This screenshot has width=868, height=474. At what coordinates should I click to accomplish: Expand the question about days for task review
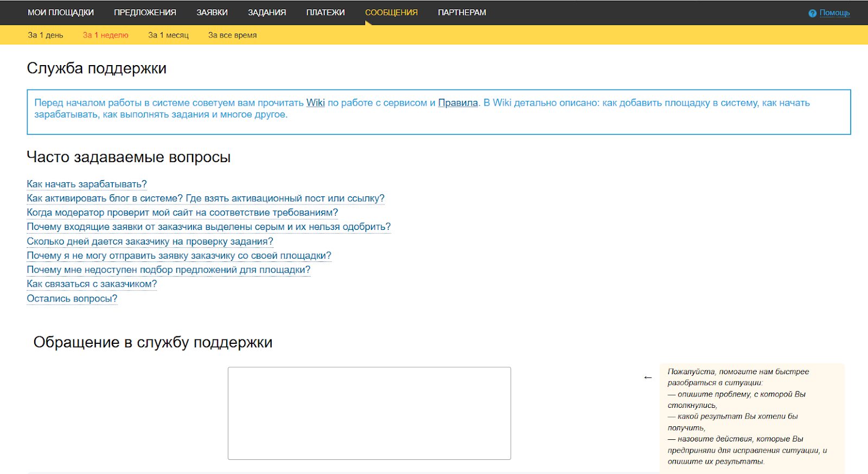[150, 241]
